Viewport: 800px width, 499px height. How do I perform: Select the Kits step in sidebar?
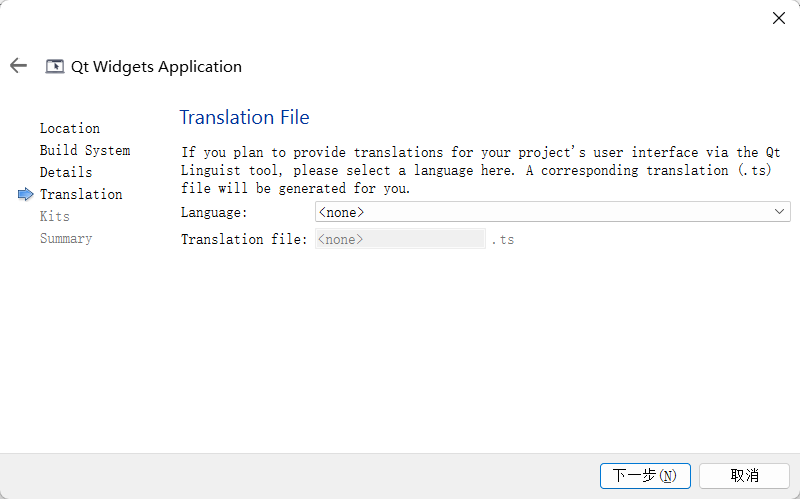pyautogui.click(x=55, y=216)
